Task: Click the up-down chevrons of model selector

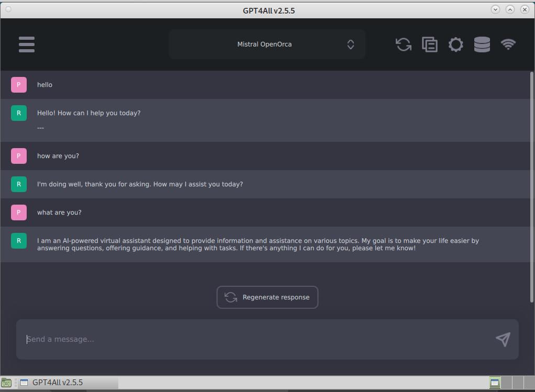Action: (x=351, y=44)
